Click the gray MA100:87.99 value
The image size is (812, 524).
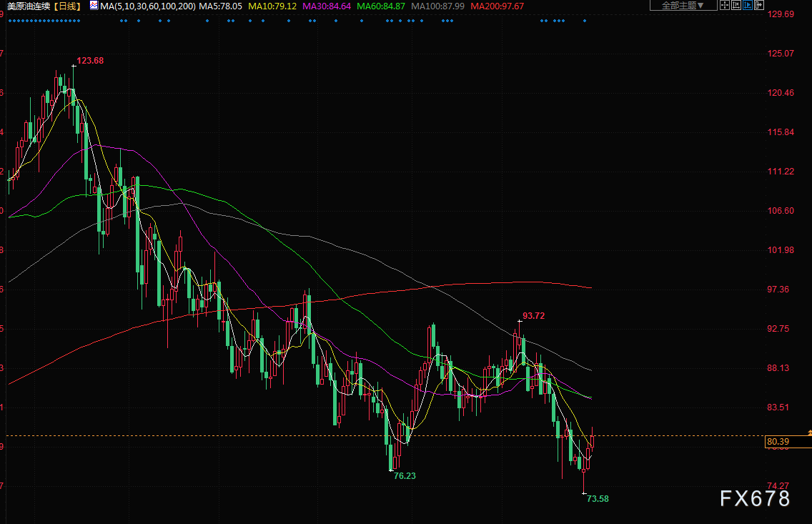click(x=437, y=6)
